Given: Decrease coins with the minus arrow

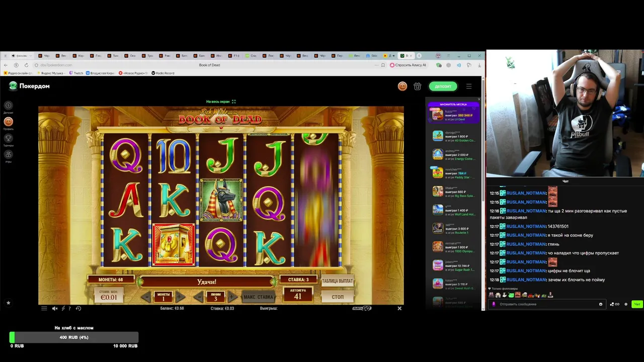Looking at the screenshot, I should (146, 297).
